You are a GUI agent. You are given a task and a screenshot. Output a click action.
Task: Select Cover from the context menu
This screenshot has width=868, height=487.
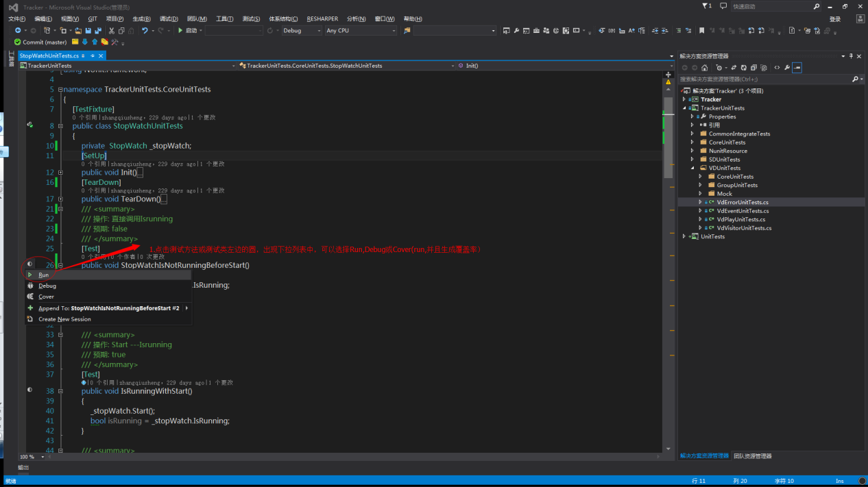coord(46,297)
